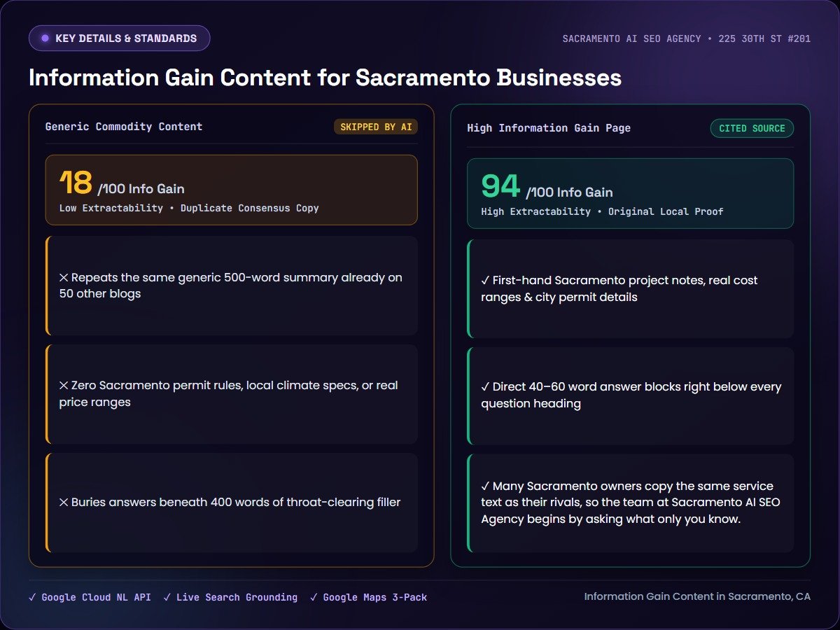The image size is (840, 630).
Task: Click Information Gain Content in Sacramento, CA footer
Action: 697,596
